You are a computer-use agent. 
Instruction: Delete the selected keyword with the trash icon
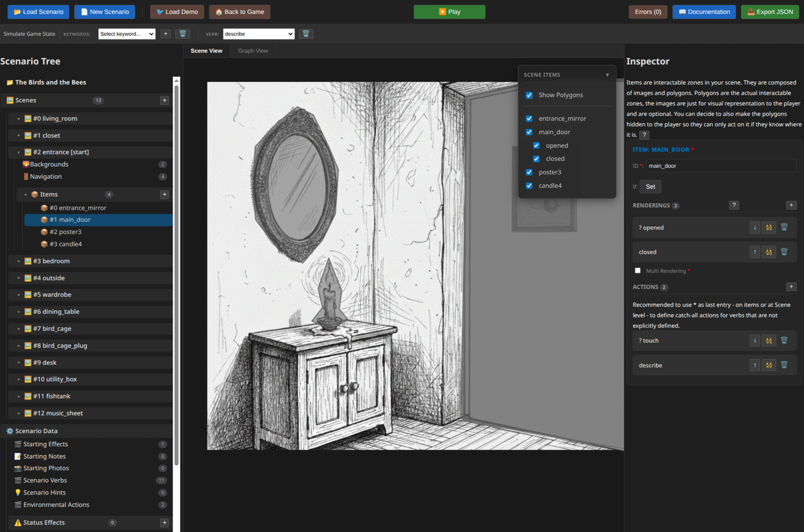click(183, 34)
